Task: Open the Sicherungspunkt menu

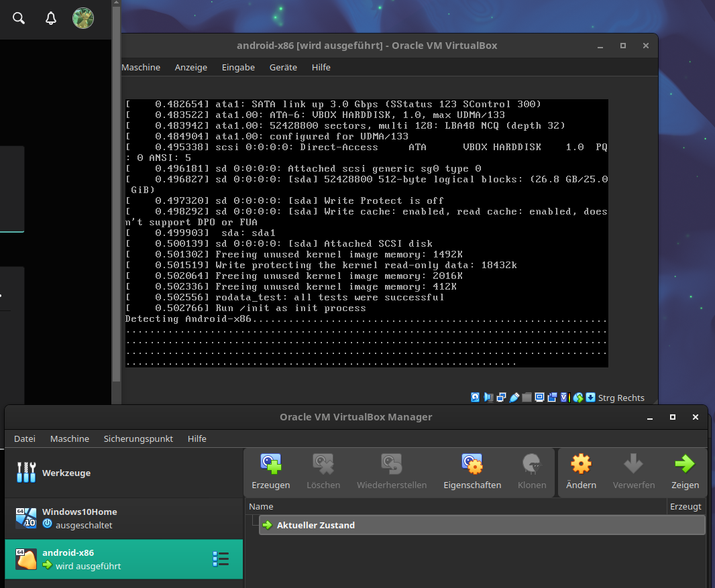Action: (138, 438)
